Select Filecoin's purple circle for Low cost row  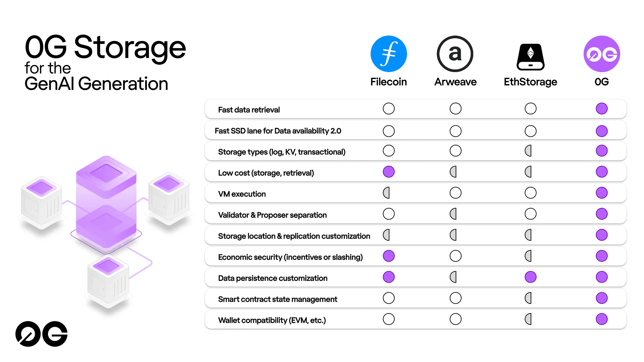coord(389,172)
